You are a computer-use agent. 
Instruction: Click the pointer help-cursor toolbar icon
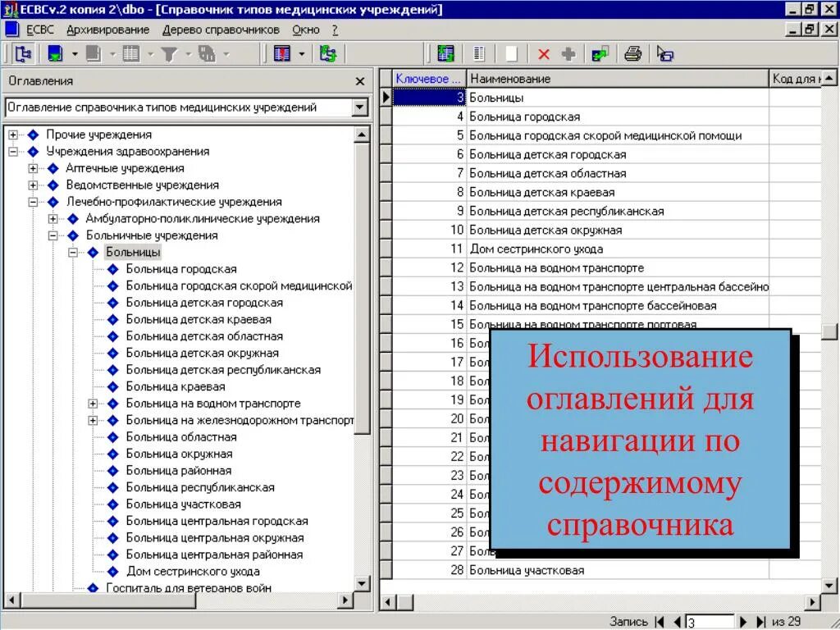(x=664, y=53)
